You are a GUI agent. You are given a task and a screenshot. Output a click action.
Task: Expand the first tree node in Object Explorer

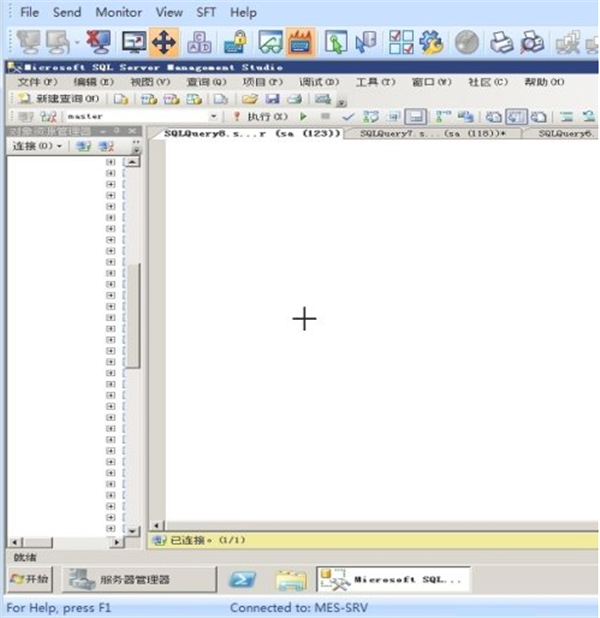click(x=111, y=161)
